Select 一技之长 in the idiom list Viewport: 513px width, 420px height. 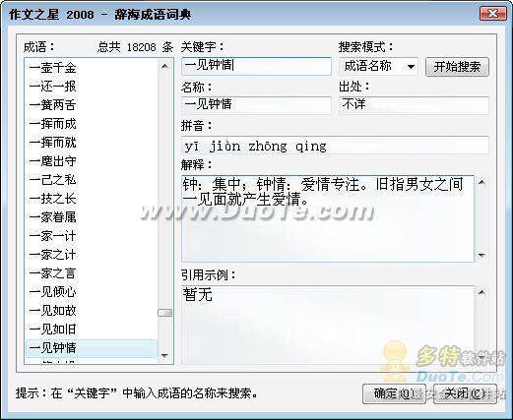click(92, 199)
